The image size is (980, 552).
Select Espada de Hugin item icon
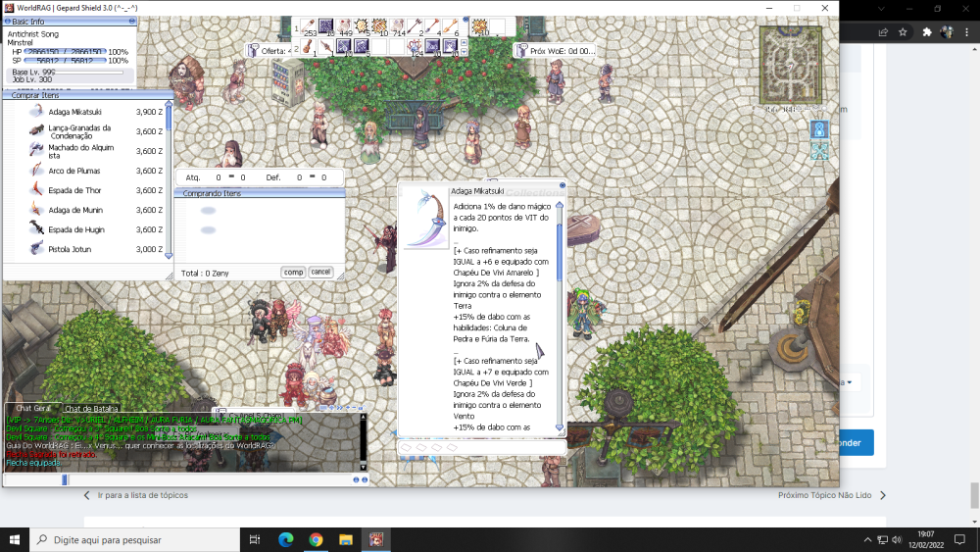37,228
